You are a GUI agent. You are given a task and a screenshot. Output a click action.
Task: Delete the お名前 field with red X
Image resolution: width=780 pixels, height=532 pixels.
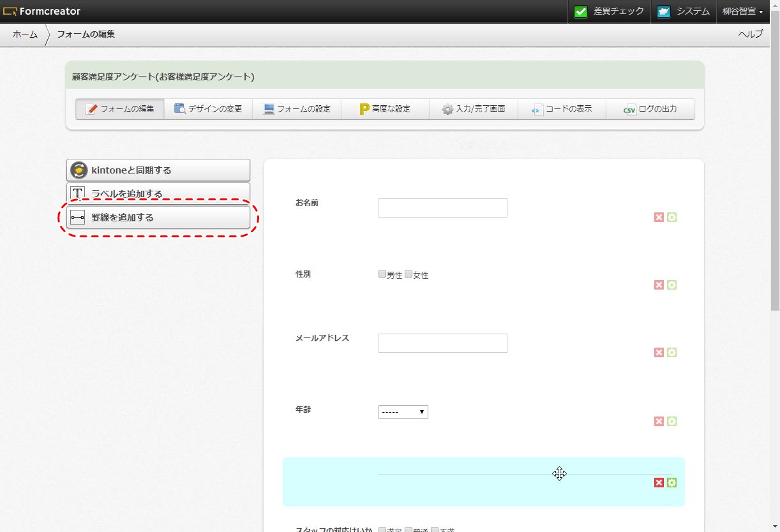[x=659, y=217]
